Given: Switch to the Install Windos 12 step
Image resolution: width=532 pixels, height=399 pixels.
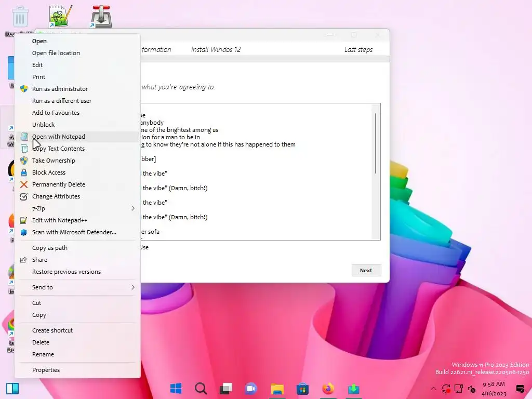Looking at the screenshot, I should pos(216,49).
